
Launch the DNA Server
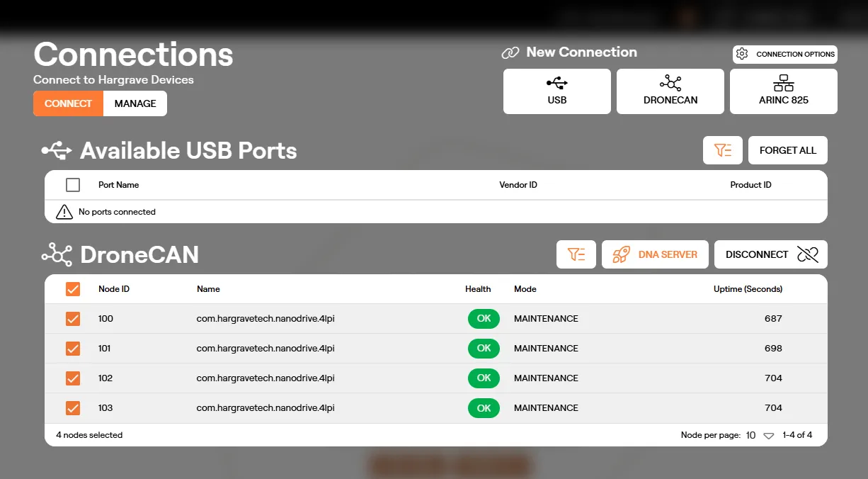(x=655, y=254)
